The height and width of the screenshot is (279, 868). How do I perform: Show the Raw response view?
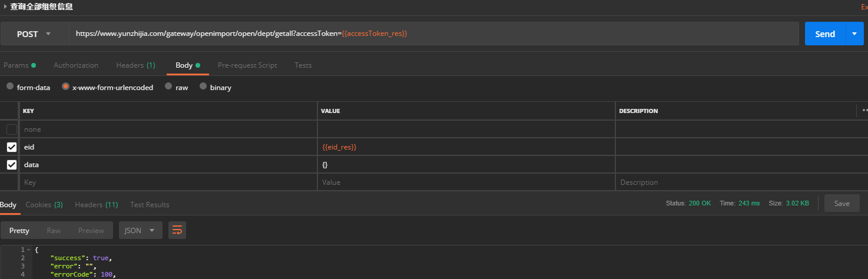pos(54,231)
